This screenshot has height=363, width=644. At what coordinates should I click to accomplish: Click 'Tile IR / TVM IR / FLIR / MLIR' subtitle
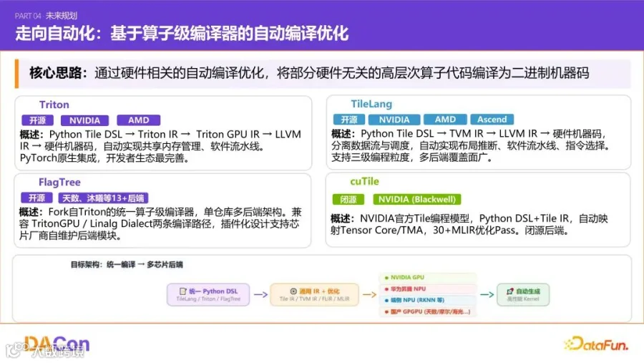pos(314,299)
